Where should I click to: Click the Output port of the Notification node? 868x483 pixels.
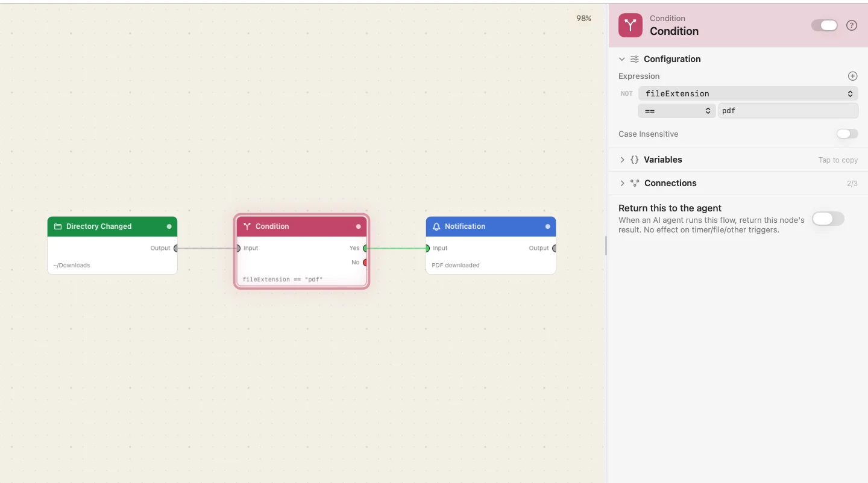click(x=555, y=248)
